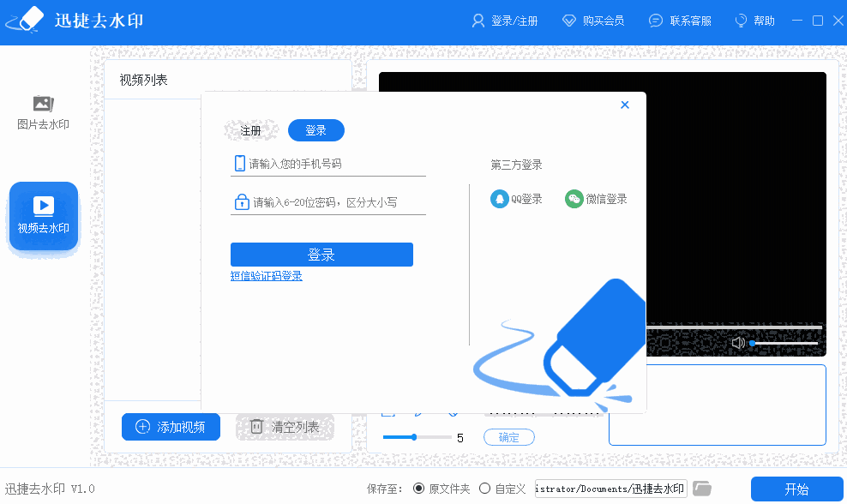Click the 添加视频 add video button
This screenshot has width=847, height=504.
[x=171, y=427]
